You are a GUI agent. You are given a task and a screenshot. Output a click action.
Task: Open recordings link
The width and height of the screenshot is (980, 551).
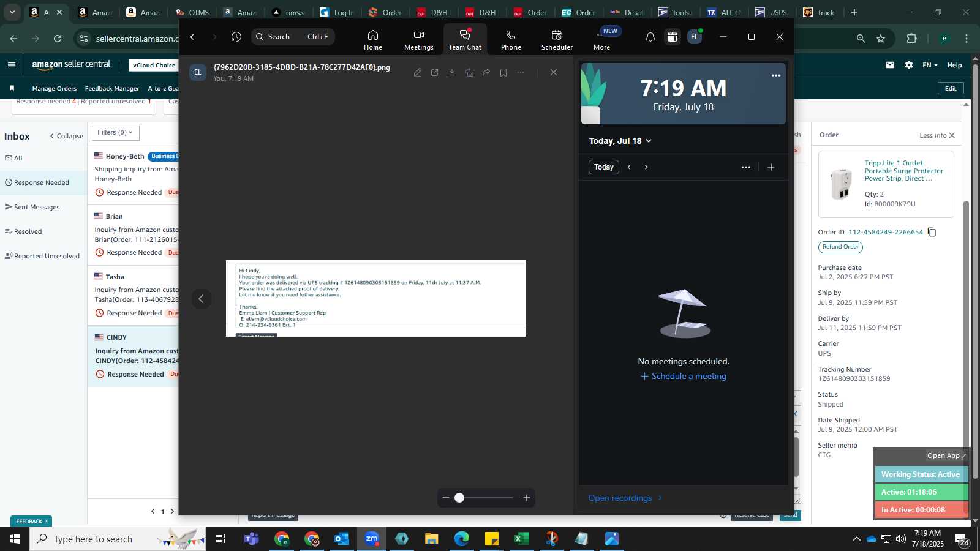[625, 498]
